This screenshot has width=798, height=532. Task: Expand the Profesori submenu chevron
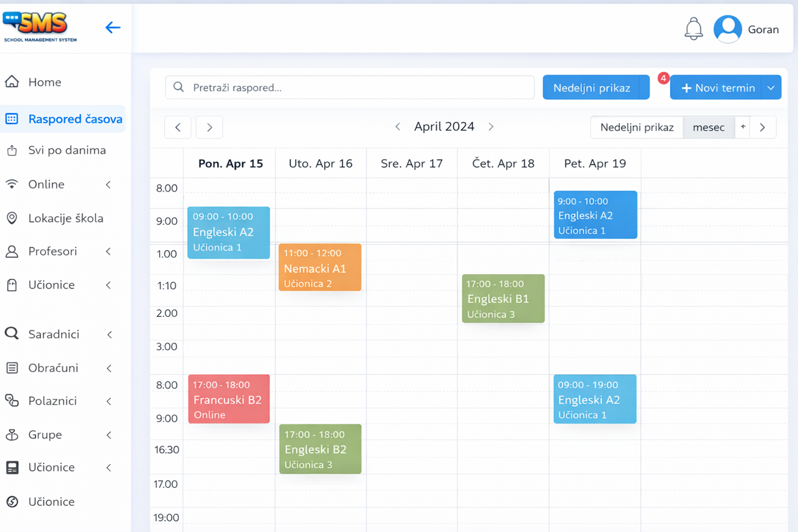[109, 251]
